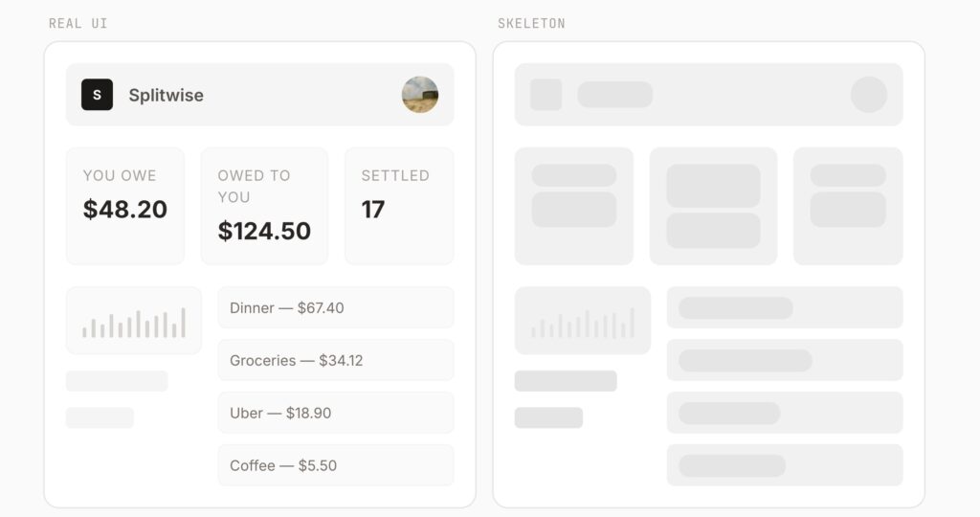The width and height of the screenshot is (980, 517).
Task: Click the skeleton title pill placeholder
Action: [x=614, y=95]
